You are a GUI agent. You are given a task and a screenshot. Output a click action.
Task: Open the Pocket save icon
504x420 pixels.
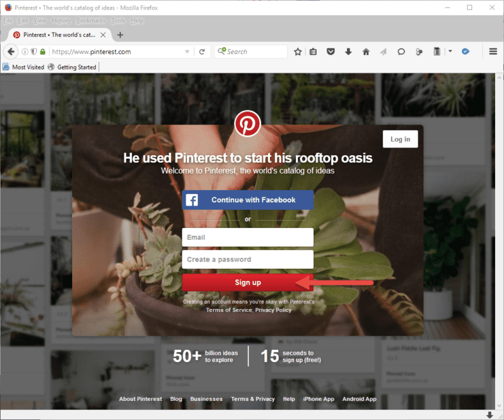click(x=330, y=52)
